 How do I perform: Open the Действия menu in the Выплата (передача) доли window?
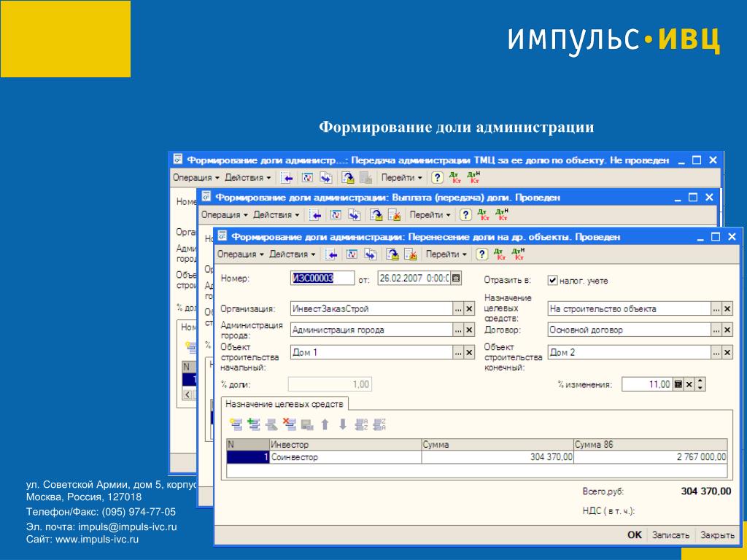(276, 215)
